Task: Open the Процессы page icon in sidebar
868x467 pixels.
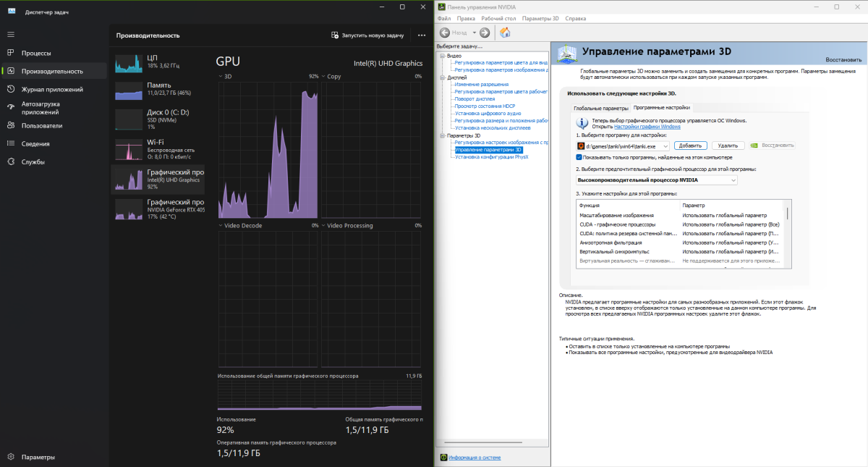Action: (x=11, y=53)
